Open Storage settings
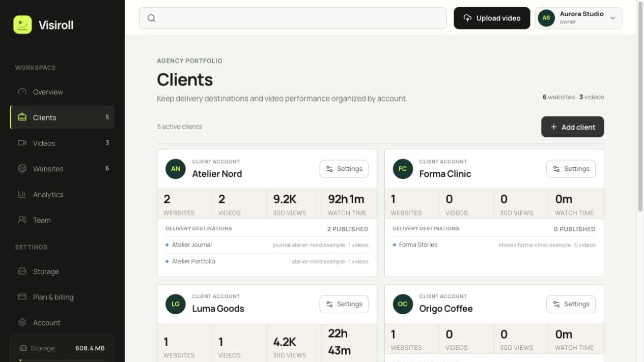This screenshot has height=362, width=644. click(x=62, y=271)
